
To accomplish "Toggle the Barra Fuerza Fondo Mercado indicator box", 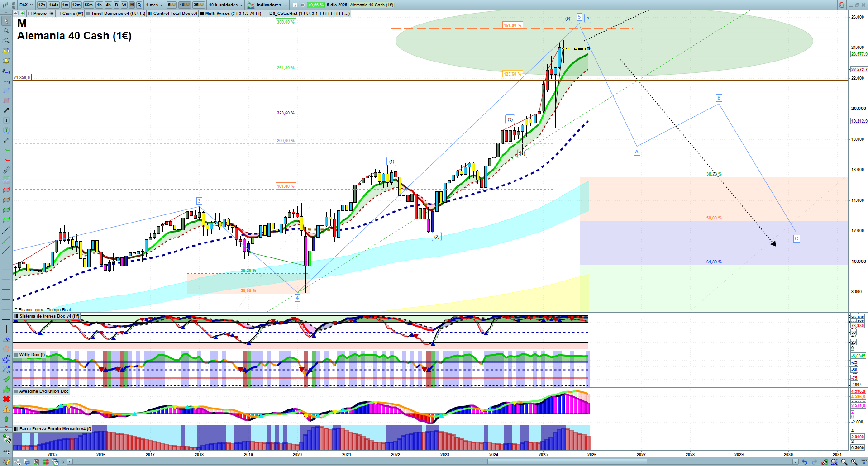I will pyautogui.click(x=16, y=429).
